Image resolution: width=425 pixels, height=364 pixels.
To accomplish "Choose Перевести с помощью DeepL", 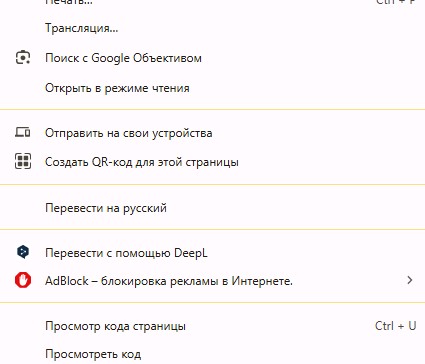I will coord(212,253).
